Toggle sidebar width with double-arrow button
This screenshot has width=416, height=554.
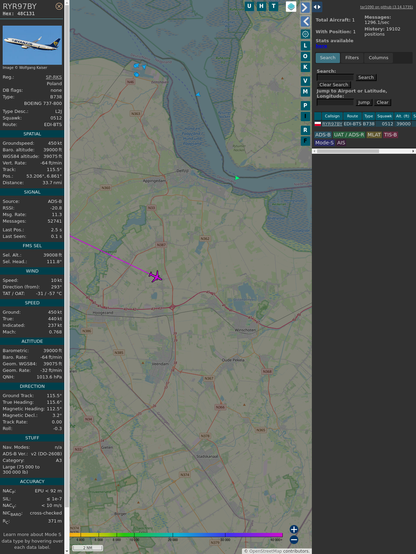[317, 7]
